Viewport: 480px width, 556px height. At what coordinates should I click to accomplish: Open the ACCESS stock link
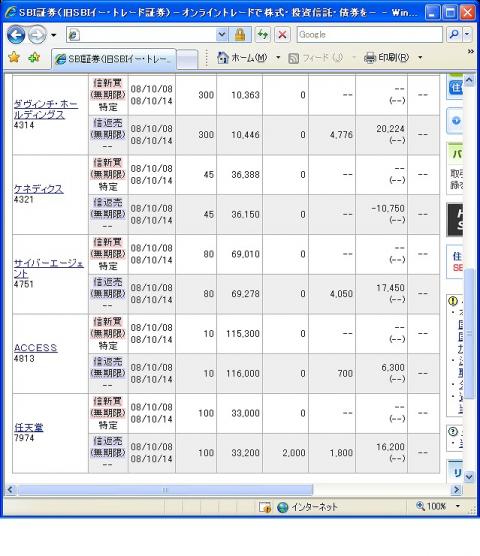pyautogui.click(x=35, y=348)
